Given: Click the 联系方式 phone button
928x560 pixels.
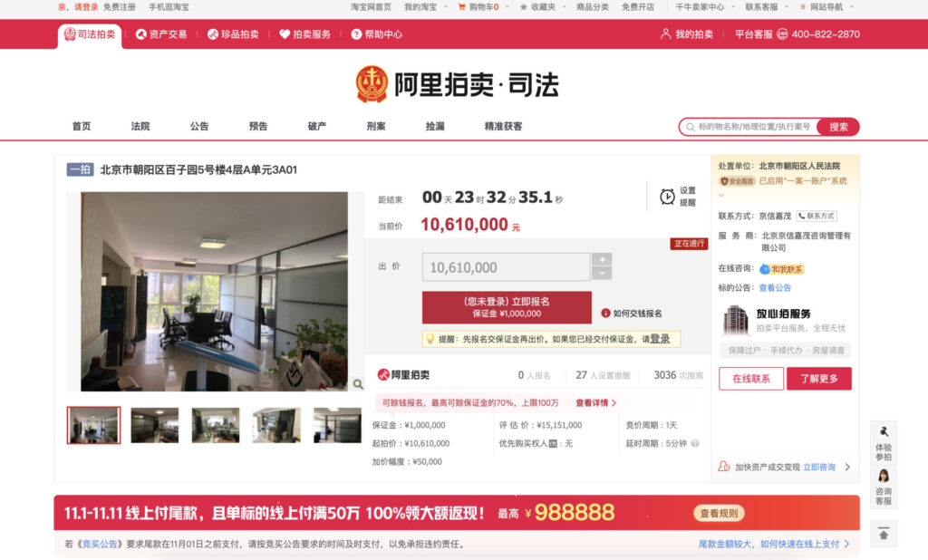Looking at the screenshot, I should (x=817, y=216).
